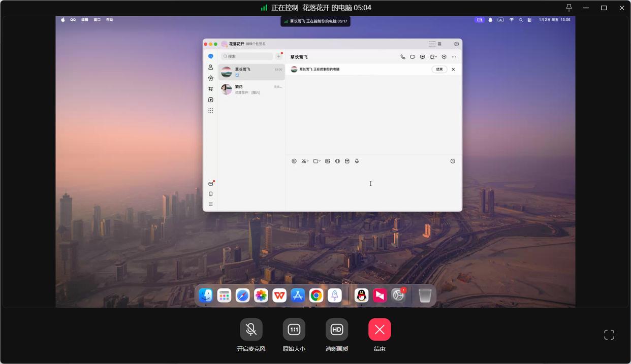631x364 pixels.
Task: Open Control Center in macOS menu bar
Action: coord(529,20)
